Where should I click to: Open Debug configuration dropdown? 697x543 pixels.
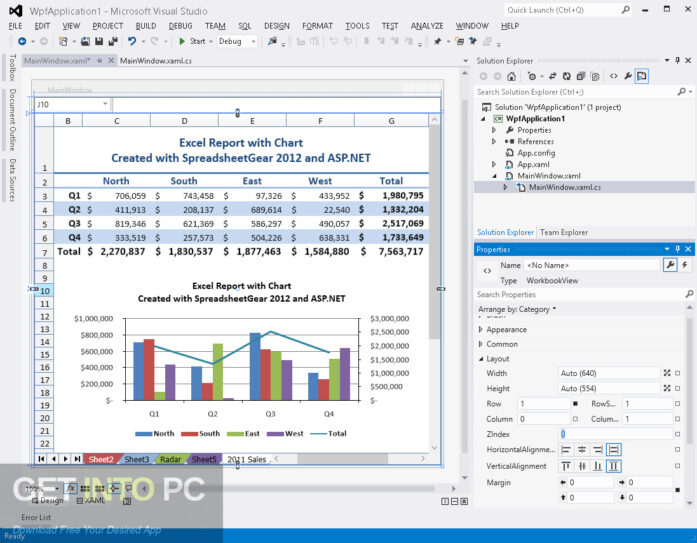point(253,41)
